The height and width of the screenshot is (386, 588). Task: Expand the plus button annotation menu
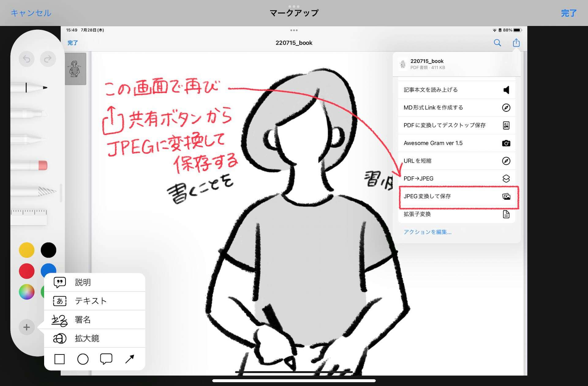pyautogui.click(x=26, y=327)
